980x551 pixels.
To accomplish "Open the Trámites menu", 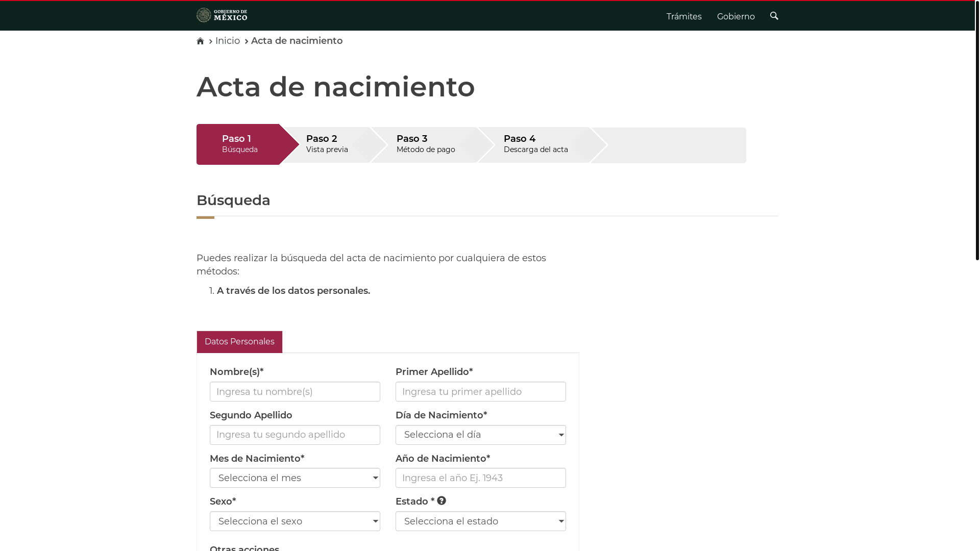I will click(x=684, y=16).
